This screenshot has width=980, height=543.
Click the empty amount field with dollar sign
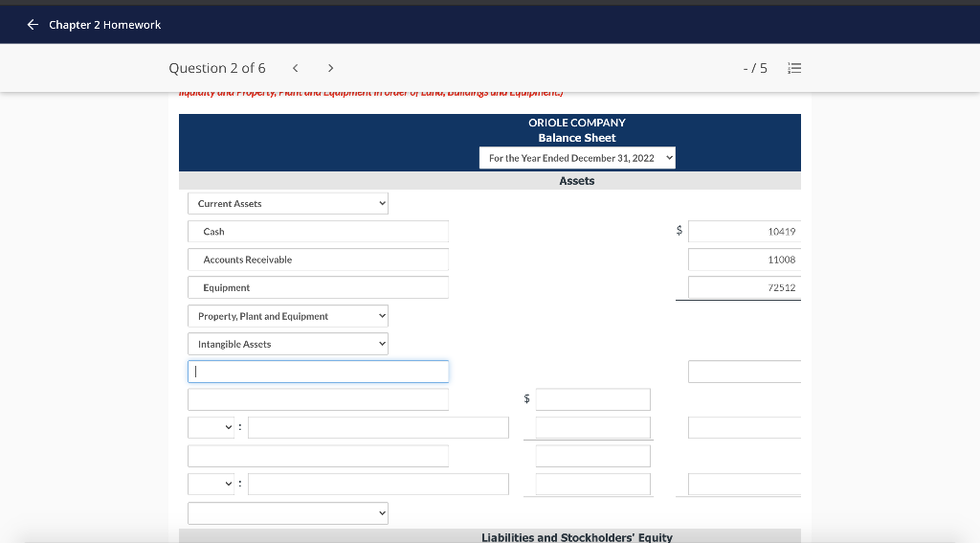tap(593, 399)
